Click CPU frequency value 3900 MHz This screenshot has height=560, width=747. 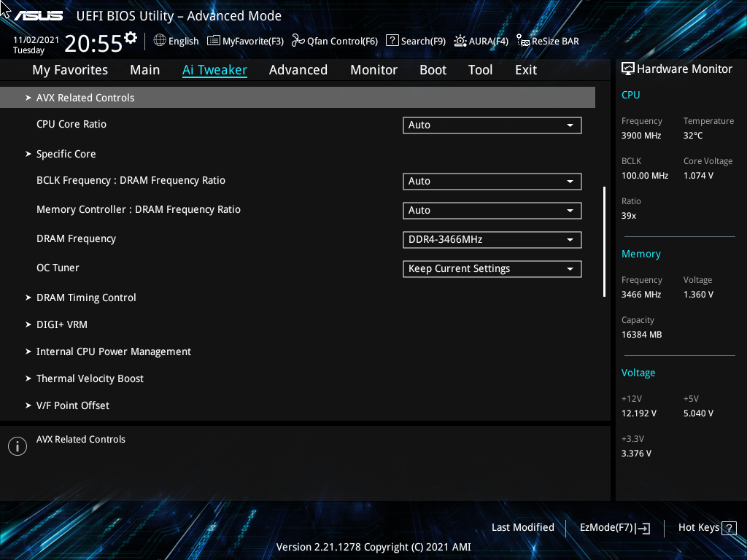coord(640,136)
